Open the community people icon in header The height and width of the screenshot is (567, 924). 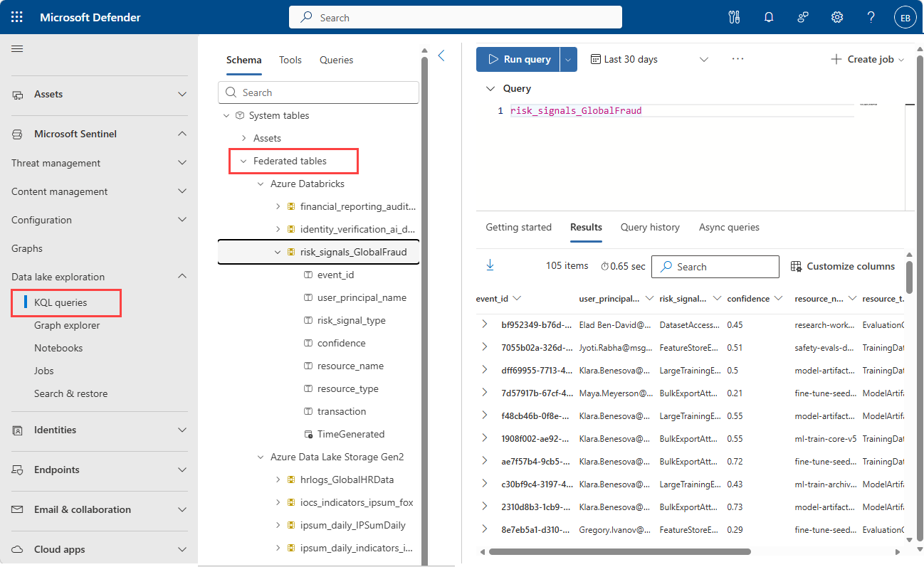point(803,17)
